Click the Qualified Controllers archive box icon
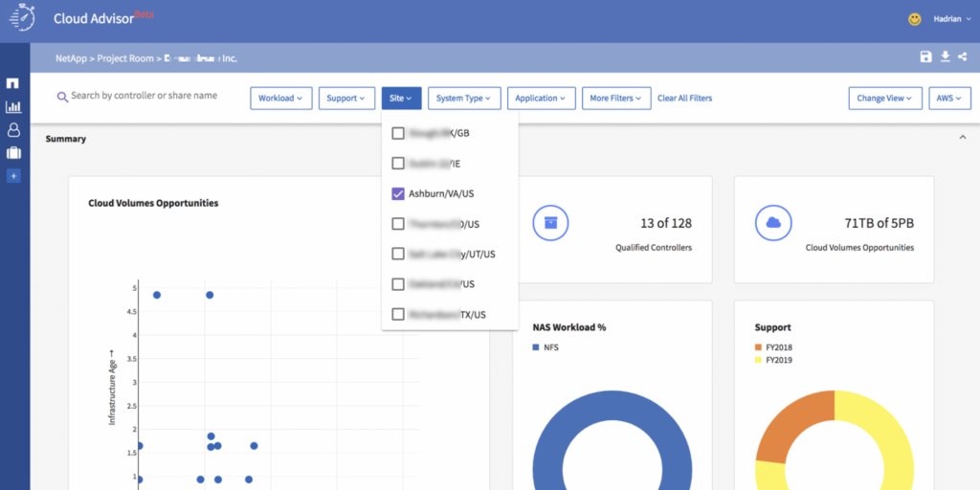 [550, 223]
